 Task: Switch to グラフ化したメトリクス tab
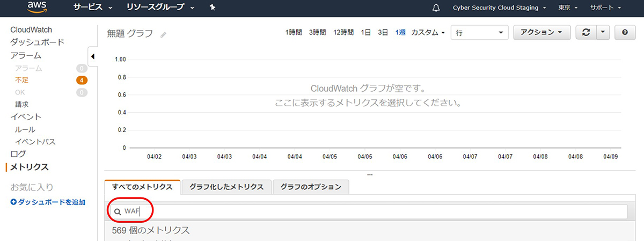click(x=226, y=187)
